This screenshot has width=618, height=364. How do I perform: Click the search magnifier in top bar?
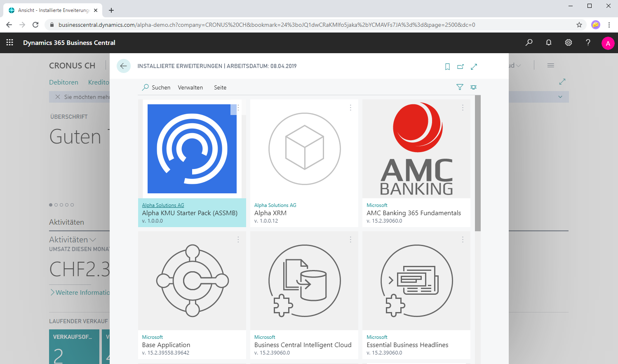[529, 42]
